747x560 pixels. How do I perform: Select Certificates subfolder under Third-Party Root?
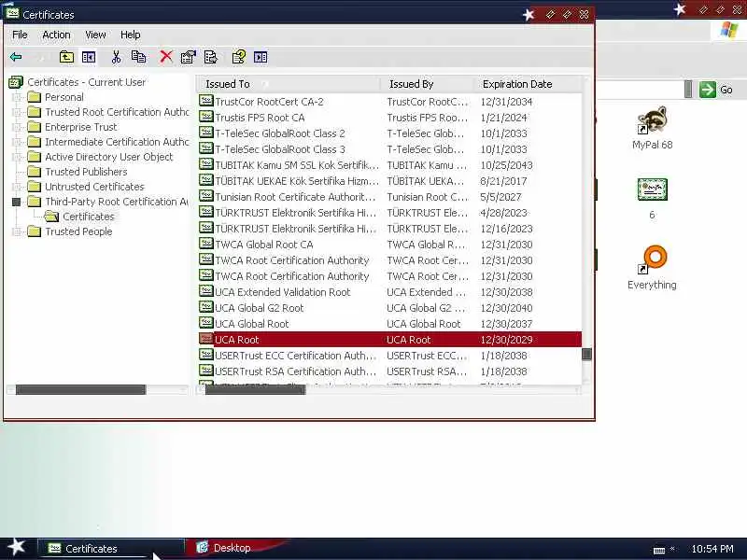89,217
